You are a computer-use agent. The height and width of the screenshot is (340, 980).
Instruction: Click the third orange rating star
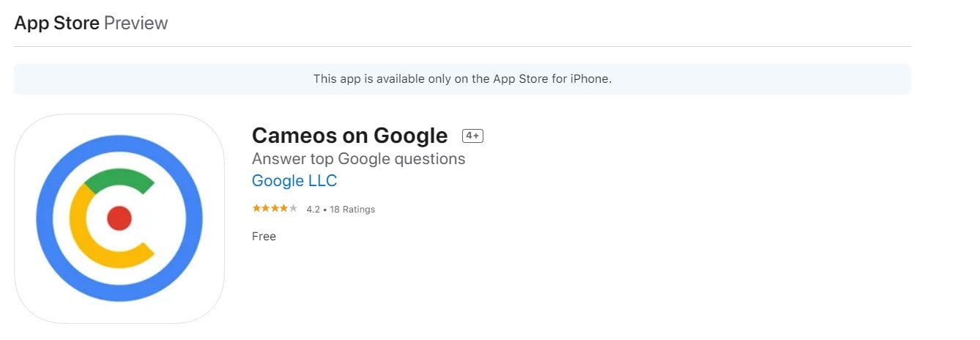tap(275, 209)
